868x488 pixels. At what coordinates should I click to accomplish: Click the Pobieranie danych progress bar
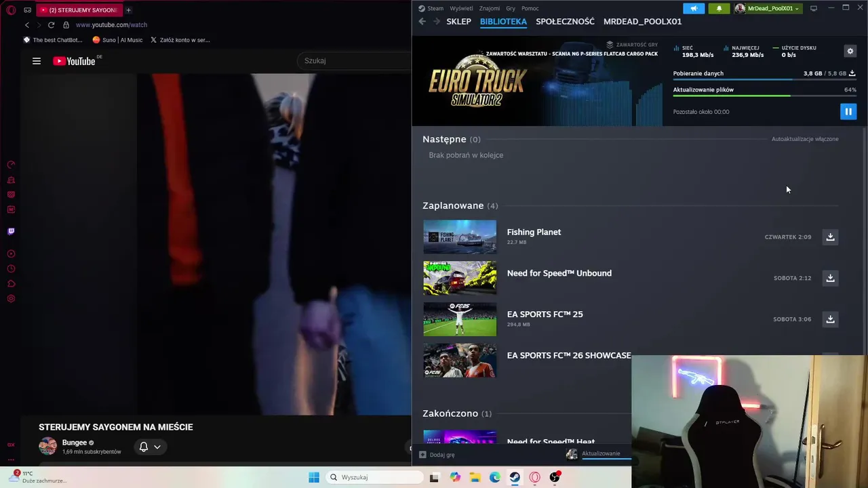tap(764, 79)
